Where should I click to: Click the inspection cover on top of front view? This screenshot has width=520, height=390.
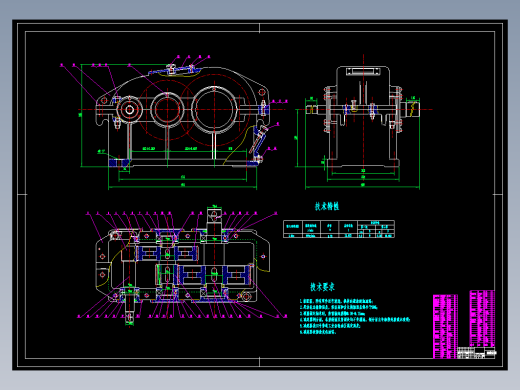point(175,70)
